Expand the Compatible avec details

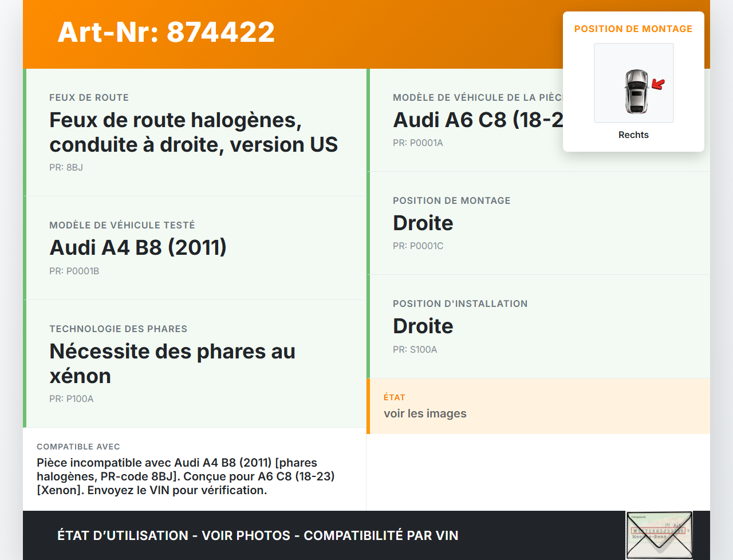(x=194, y=470)
